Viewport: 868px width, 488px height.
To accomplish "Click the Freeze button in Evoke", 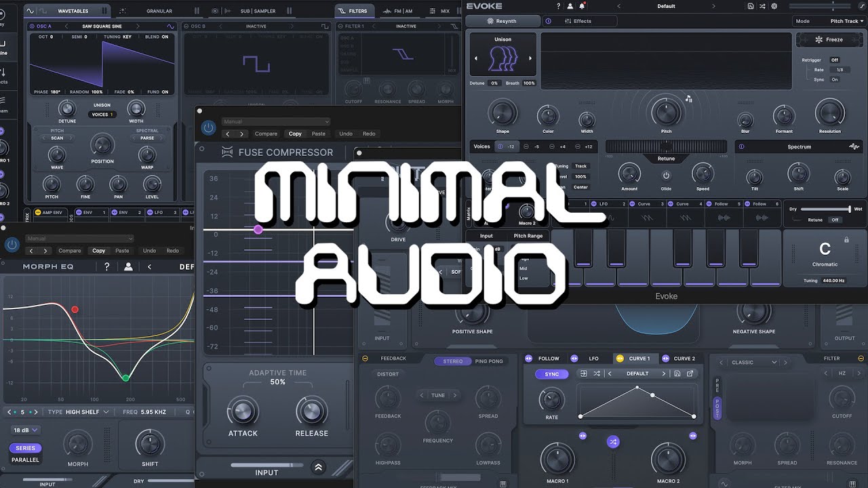I will [829, 39].
